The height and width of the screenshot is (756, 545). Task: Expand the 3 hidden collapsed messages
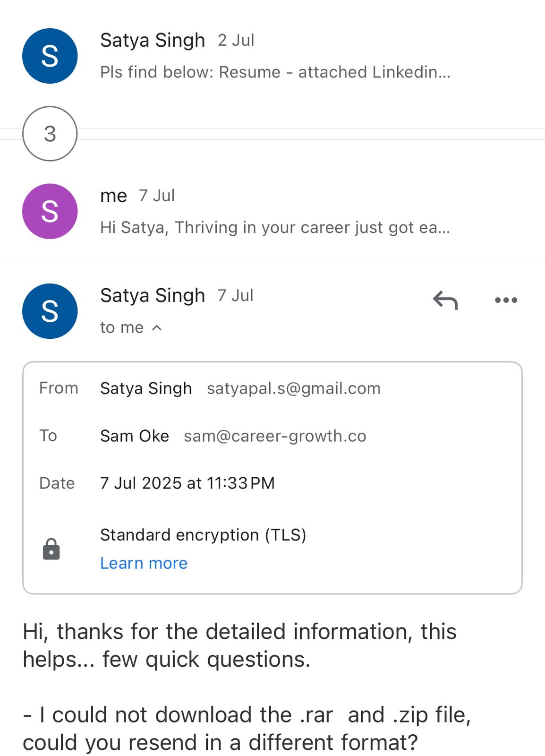tap(50, 134)
